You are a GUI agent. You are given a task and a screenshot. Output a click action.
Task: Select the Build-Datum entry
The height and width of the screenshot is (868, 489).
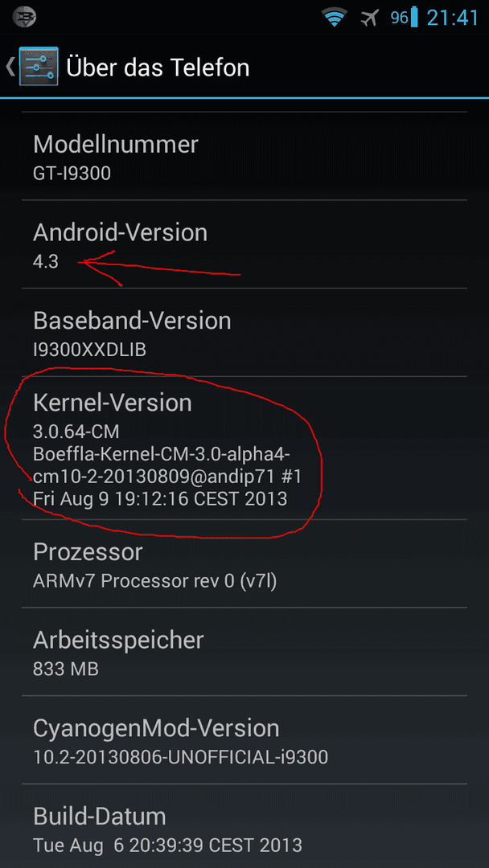click(x=244, y=826)
